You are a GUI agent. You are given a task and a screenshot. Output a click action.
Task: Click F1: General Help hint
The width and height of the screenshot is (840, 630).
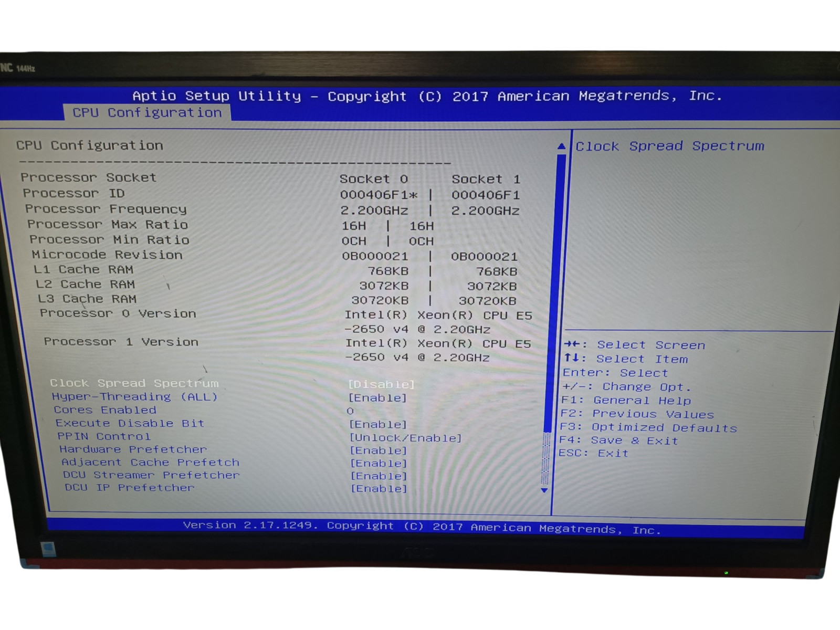[x=626, y=401]
